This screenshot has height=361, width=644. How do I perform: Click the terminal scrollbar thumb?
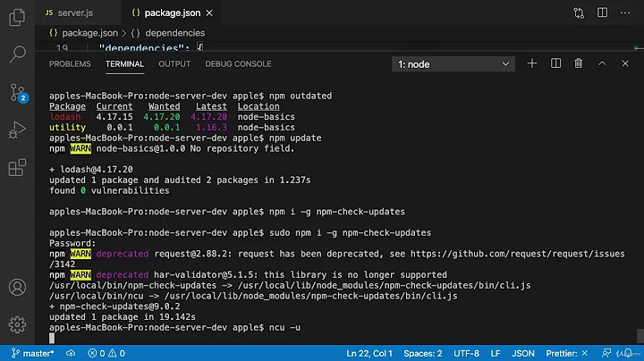pyautogui.click(x=640, y=336)
